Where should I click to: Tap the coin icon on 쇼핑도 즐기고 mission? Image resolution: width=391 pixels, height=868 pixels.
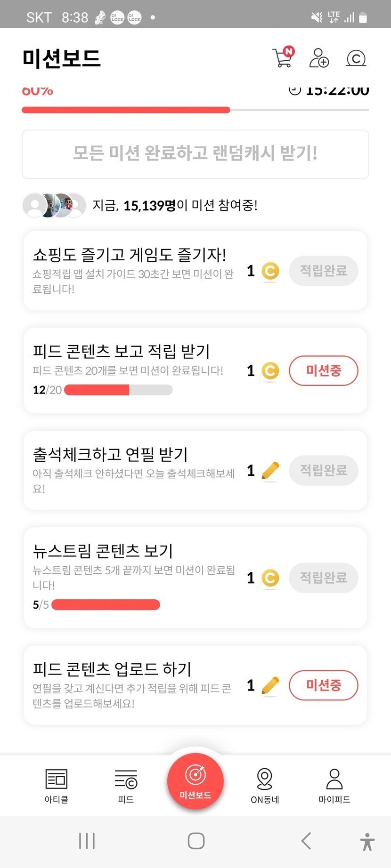[x=270, y=271]
